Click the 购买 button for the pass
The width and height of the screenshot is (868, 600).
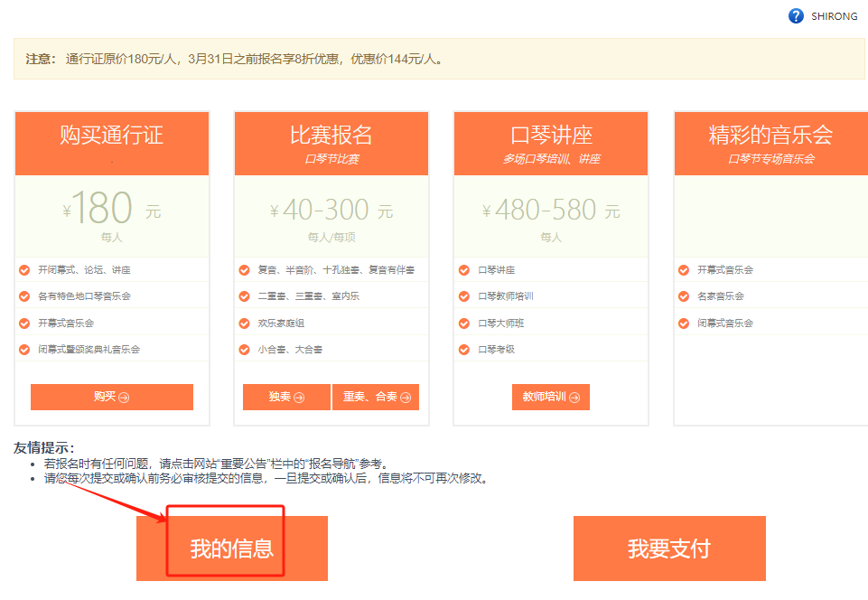click(x=111, y=397)
